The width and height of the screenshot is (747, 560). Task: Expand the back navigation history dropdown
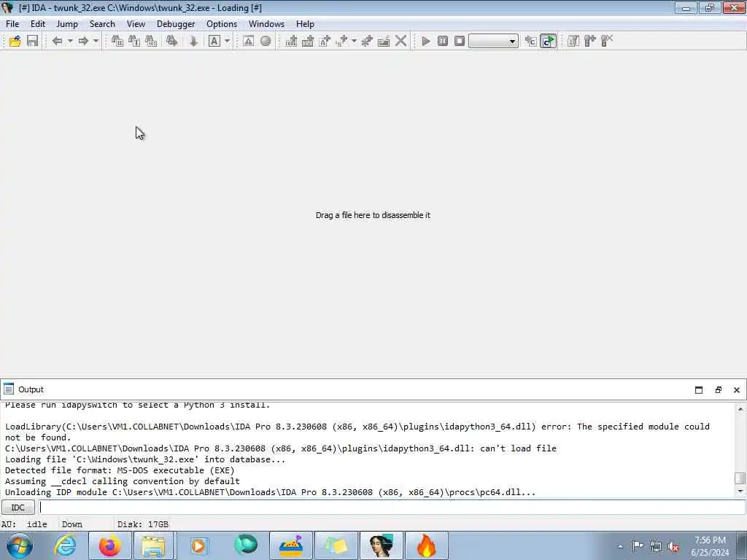(70, 41)
